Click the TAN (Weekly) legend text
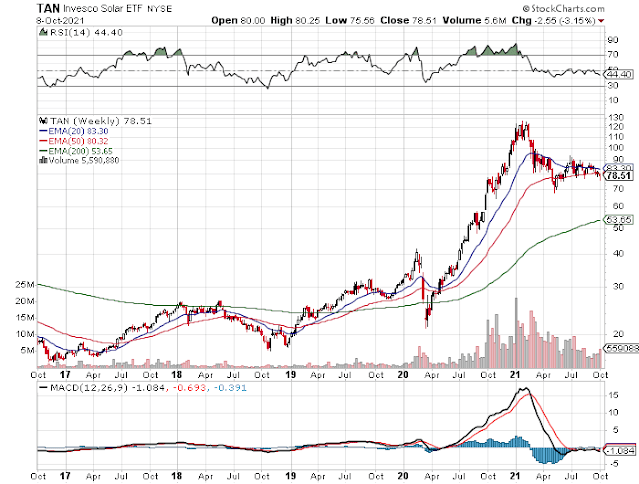Screen dimensions: 639x484 85,121
